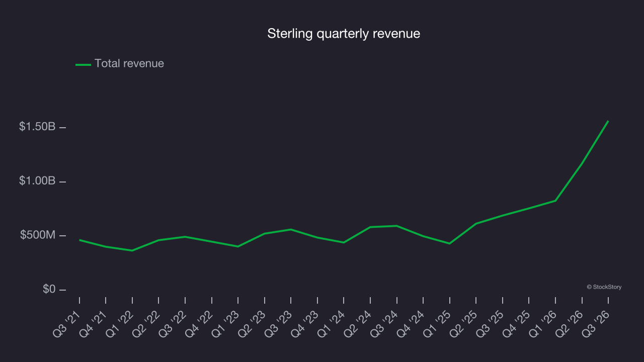Click the "$500M" y-axis label
The image size is (644, 362).
[x=38, y=235]
